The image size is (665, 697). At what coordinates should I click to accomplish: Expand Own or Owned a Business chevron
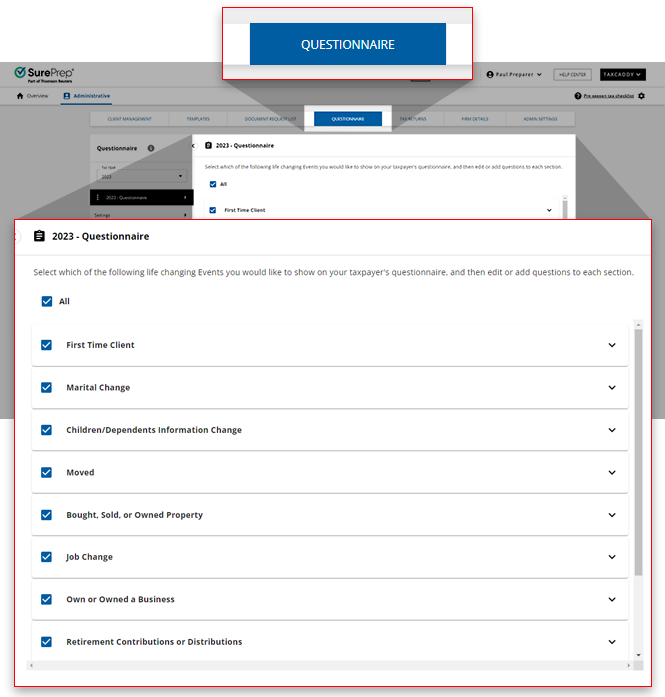[x=612, y=599]
